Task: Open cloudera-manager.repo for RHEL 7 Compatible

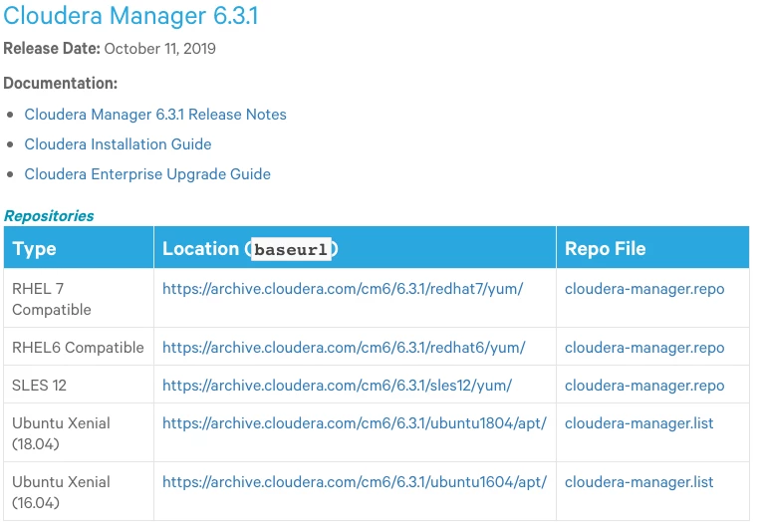Action: 644,289
